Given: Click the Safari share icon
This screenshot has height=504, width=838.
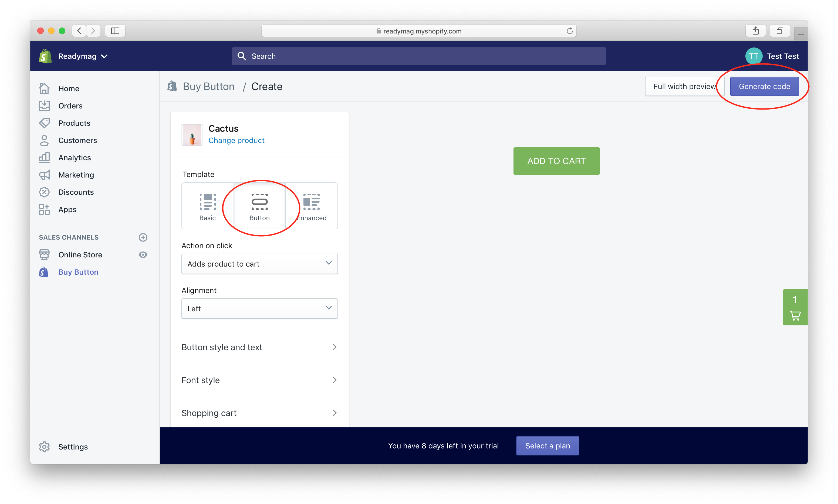Looking at the screenshot, I should click(x=755, y=31).
